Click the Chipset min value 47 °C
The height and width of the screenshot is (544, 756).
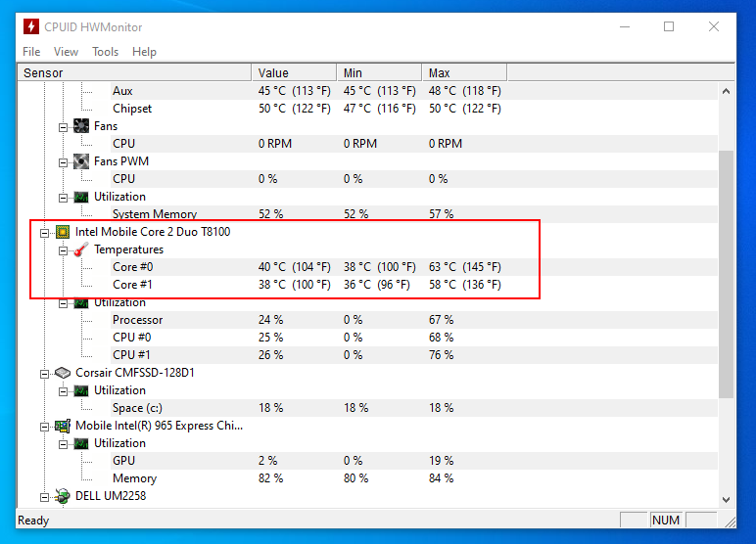click(x=379, y=109)
